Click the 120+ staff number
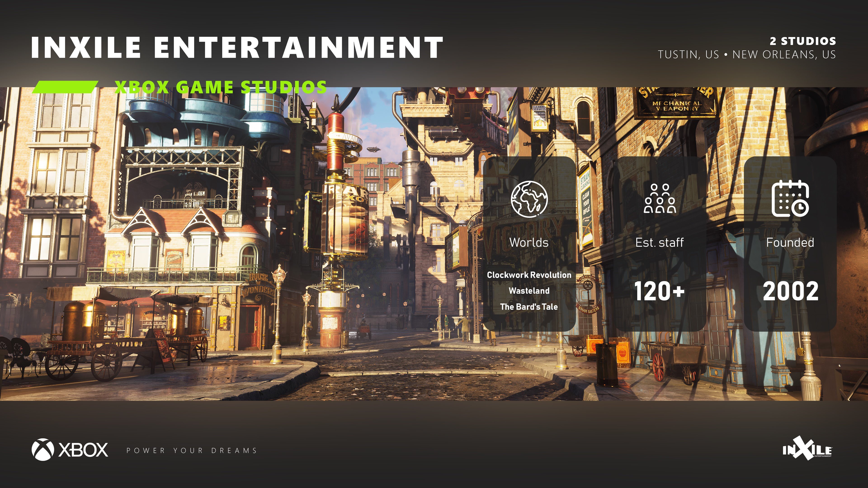This screenshot has width=868, height=488. 659,291
